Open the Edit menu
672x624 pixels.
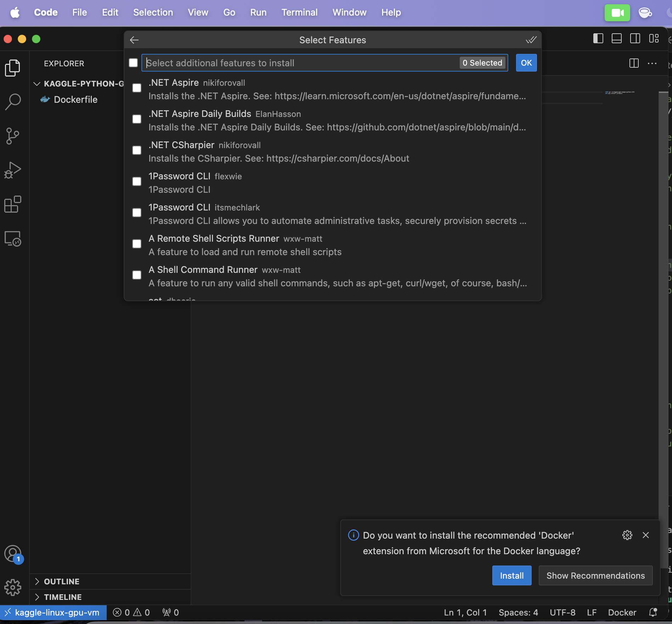pyautogui.click(x=110, y=13)
